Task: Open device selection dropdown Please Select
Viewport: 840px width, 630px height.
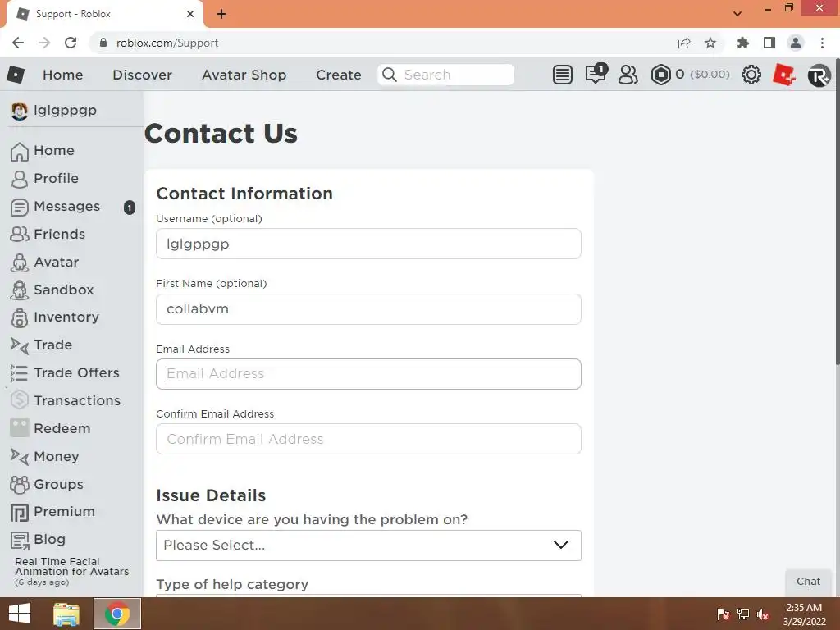Action: tap(368, 546)
